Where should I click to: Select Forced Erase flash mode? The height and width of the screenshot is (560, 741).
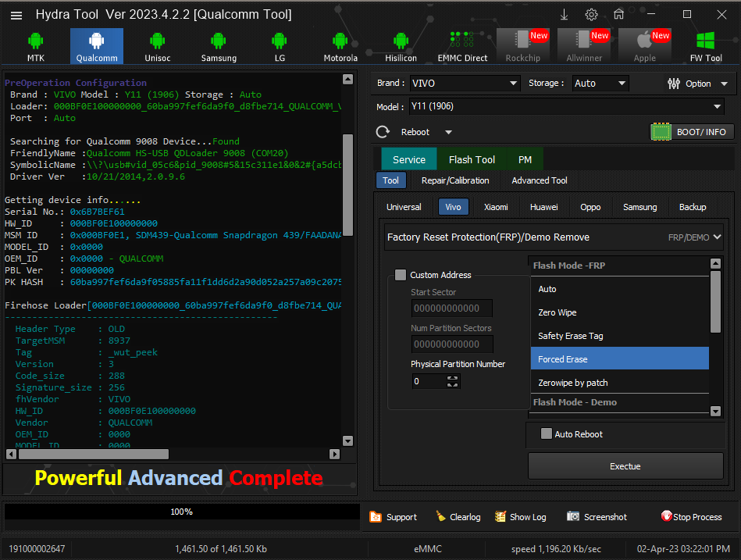619,359
